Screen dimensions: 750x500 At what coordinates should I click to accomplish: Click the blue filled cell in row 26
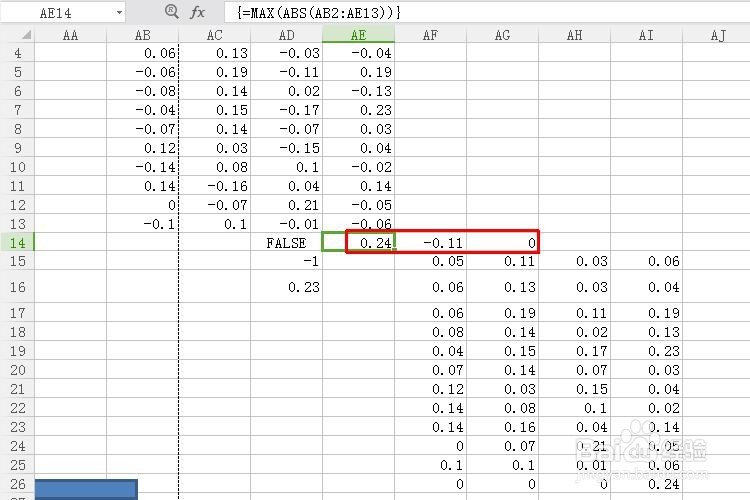(86, 489)
